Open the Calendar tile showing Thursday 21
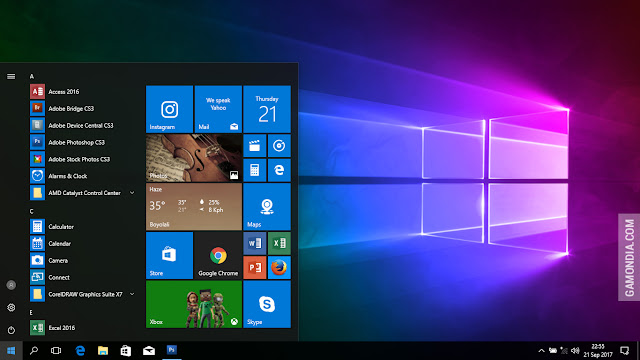Screen dimensions: 640x360 [267, 109]
